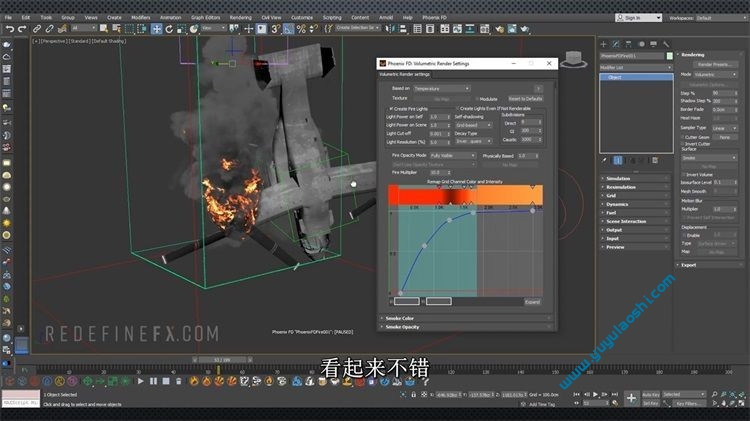The image size is (750, 421).
Task: Open the Phoenix FD menu
Action: (434, 17)
